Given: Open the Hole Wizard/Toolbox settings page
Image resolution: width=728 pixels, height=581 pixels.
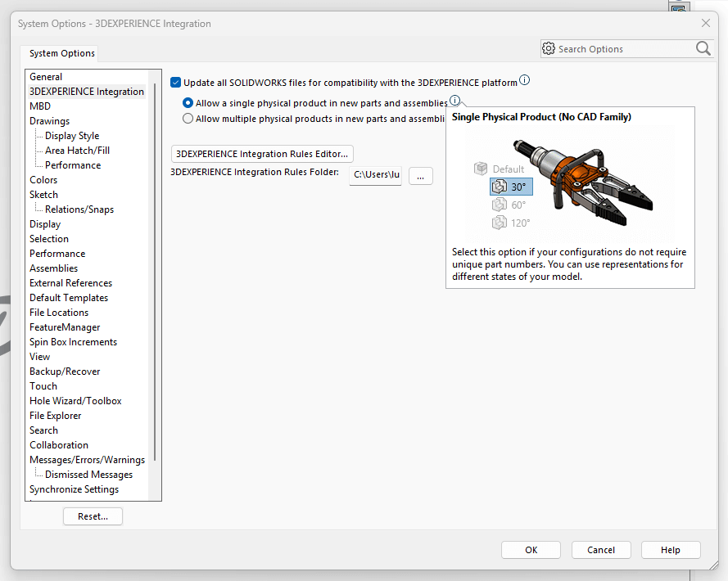Looking at the screenshot, I should (x=75, y=400).
